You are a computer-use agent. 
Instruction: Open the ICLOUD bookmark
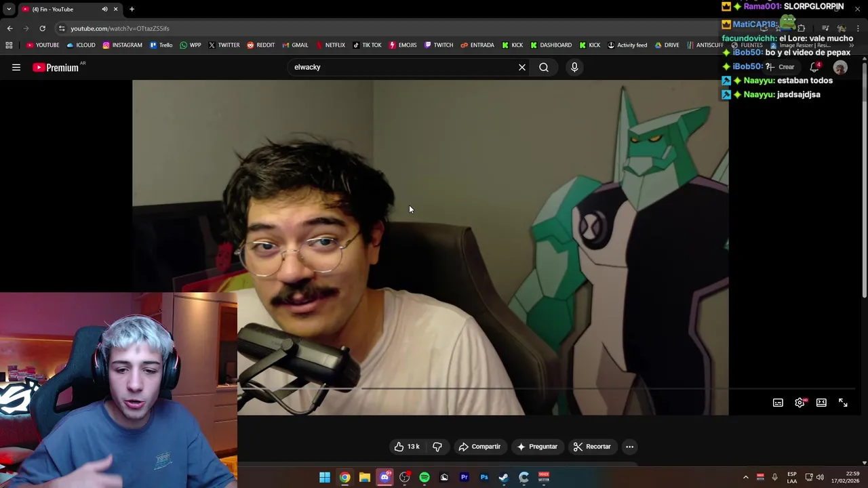point(81,45)
